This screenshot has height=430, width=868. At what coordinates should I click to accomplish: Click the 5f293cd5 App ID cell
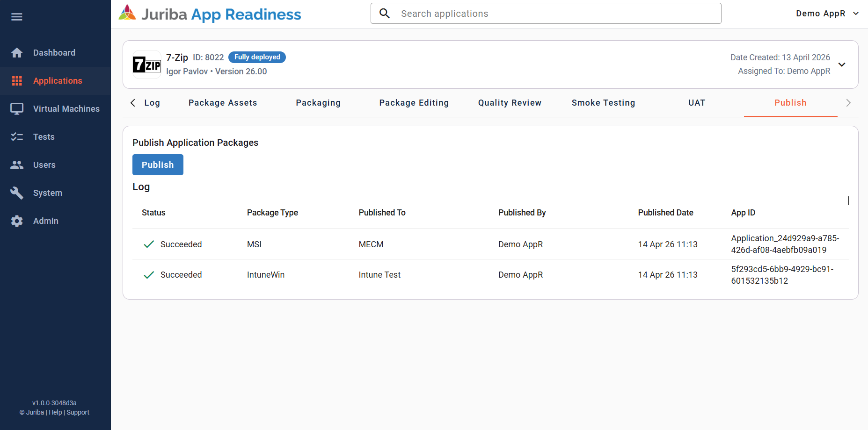point(782,275)
